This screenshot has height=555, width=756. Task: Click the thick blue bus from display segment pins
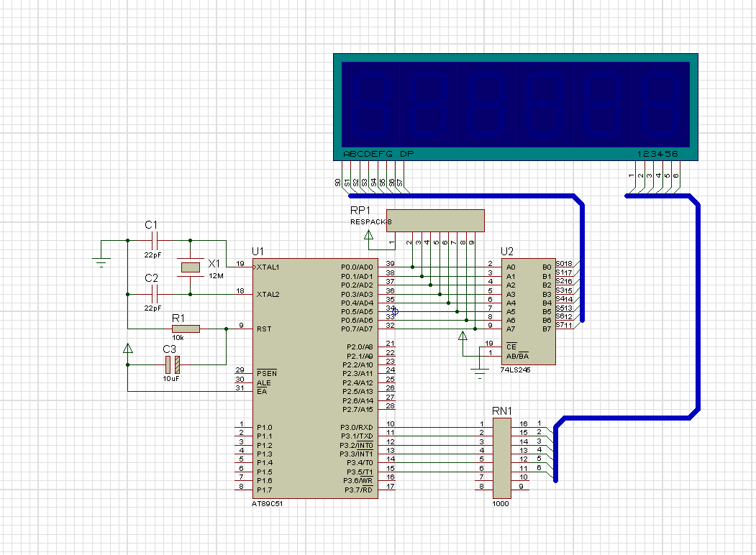click(x=583, y=260)
